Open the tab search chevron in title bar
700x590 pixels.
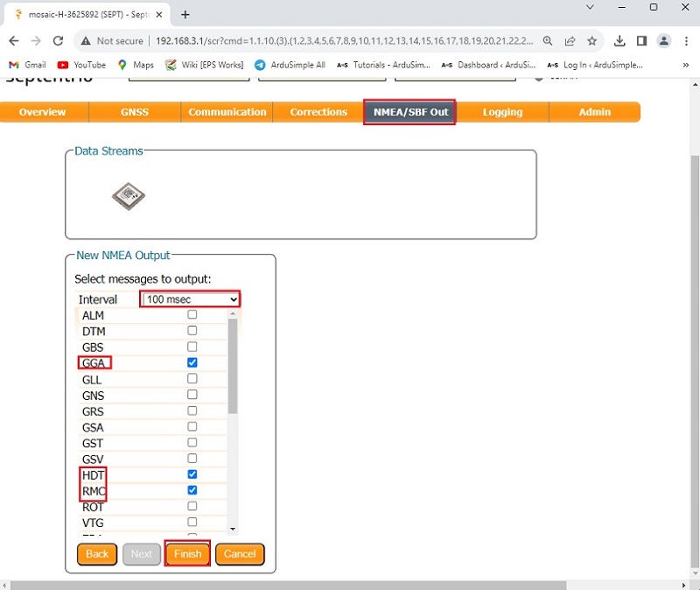tap(590, 7)
